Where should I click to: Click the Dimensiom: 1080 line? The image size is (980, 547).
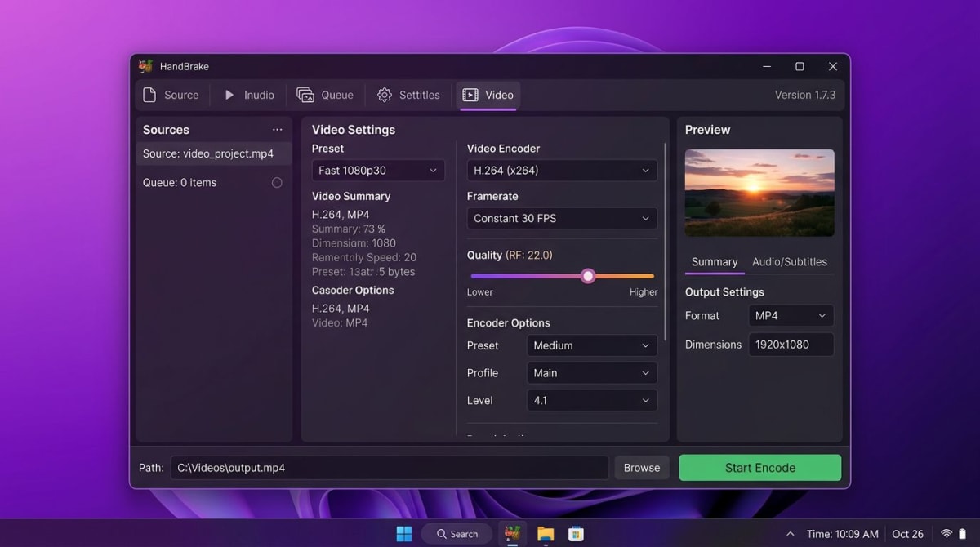coord(354,243)
